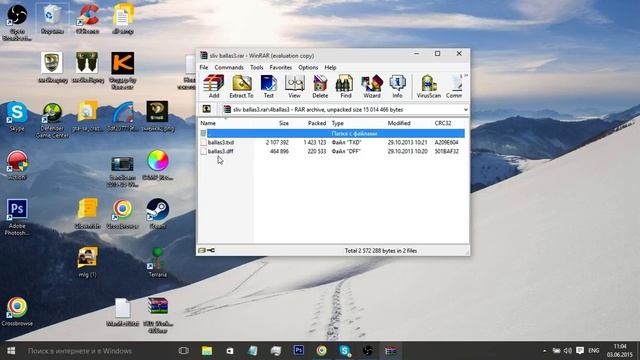640x360 pixels.
Task: Select the WinRAR archive on desktop
Action: (158, 315)
